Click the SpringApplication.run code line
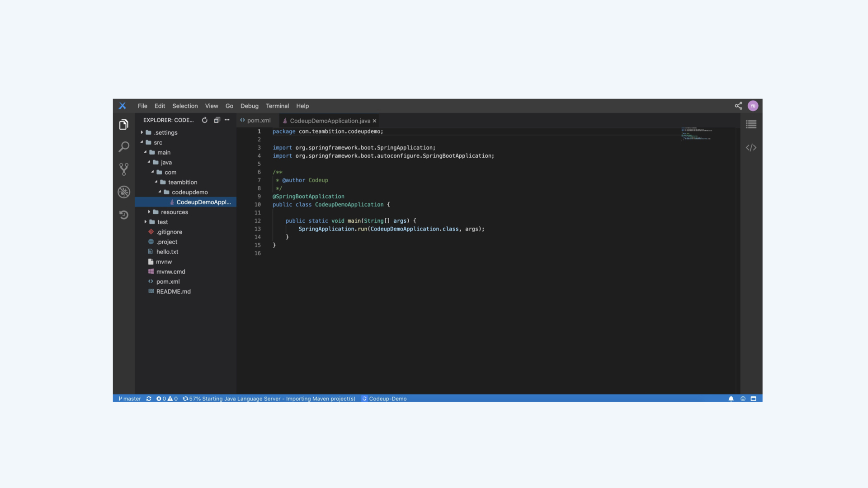The height and width of the screenshot is (488, 868). click(392, 229)
